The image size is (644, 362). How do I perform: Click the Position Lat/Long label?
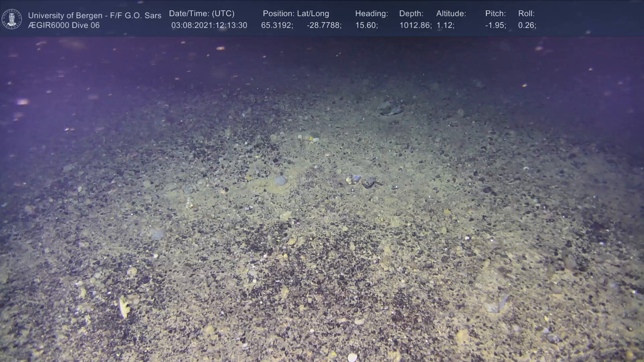pos(296,14)
